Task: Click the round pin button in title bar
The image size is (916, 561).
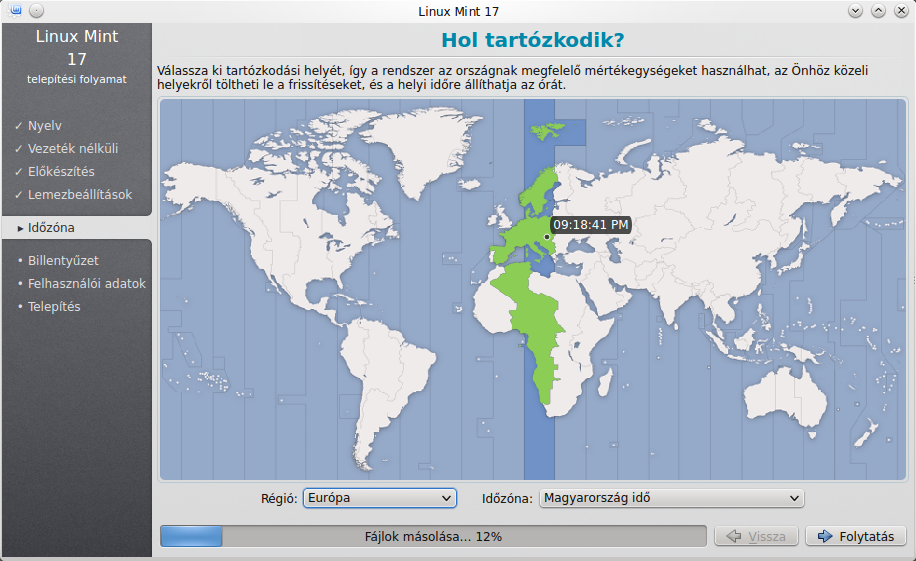Action: (36, 11)
